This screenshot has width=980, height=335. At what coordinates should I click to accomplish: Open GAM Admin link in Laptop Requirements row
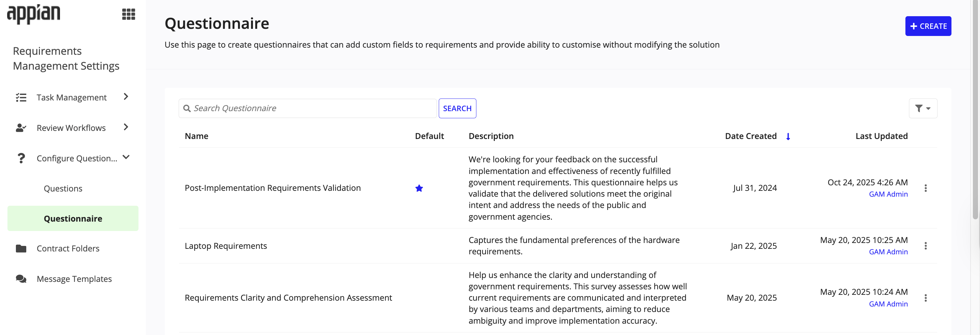[888, 252]
